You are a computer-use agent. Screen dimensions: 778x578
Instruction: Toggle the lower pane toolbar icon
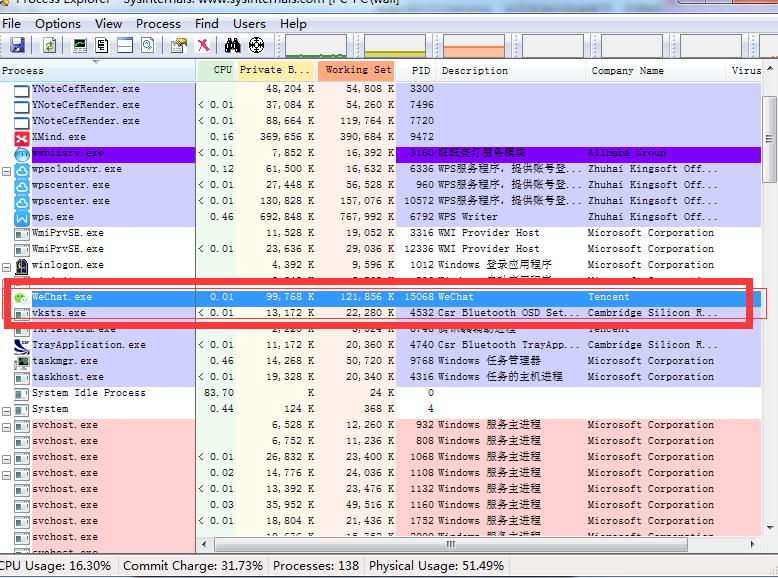[x=125, y=46]
